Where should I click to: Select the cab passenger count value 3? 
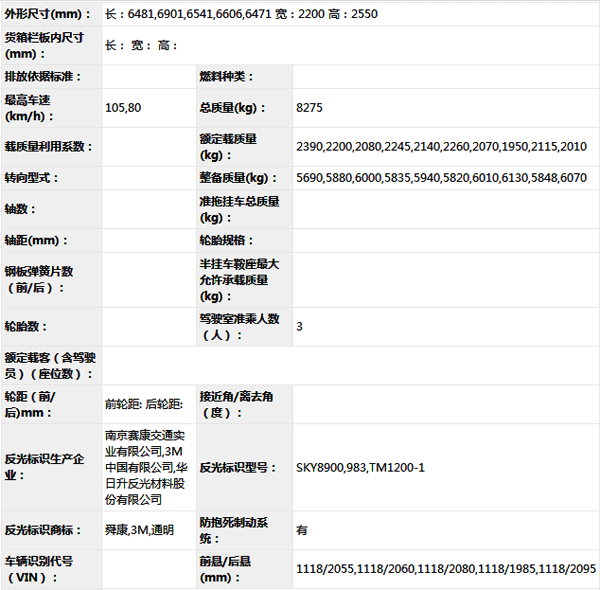299,327
